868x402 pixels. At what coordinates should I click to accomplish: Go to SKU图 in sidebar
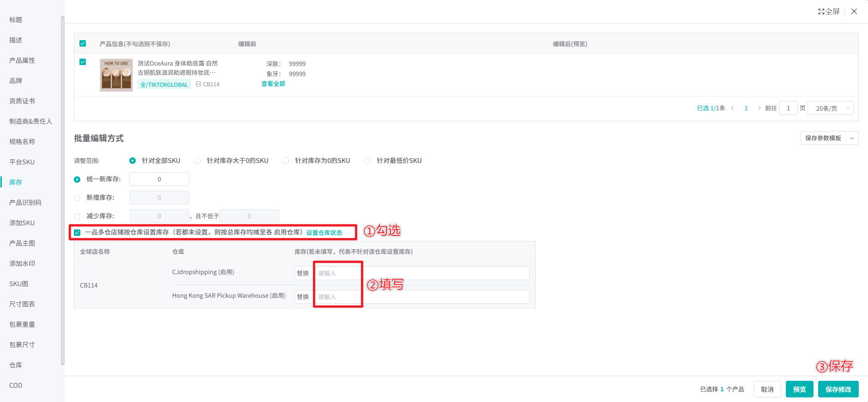18,284
